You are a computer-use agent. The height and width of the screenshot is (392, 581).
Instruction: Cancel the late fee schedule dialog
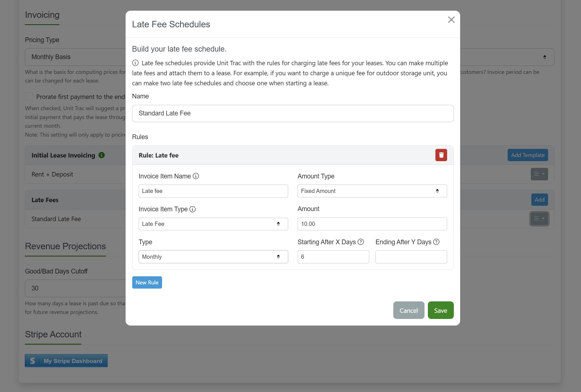tap(408, 310)
